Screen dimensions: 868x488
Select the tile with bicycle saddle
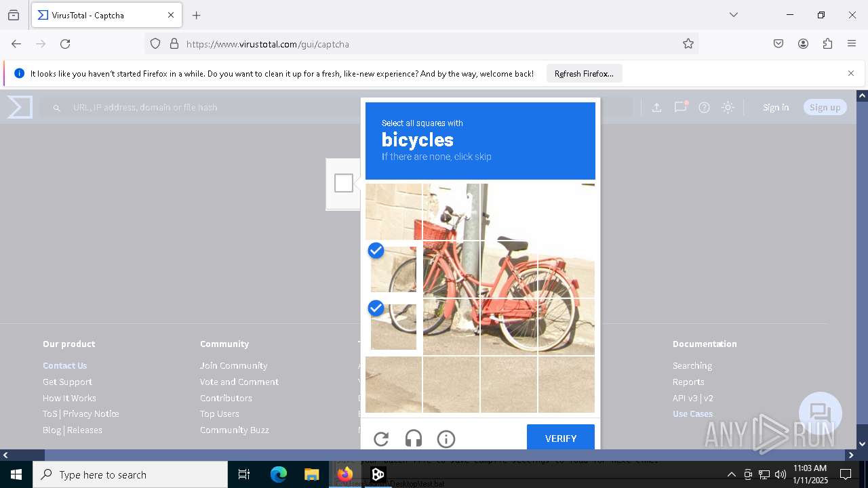(509, 269)
